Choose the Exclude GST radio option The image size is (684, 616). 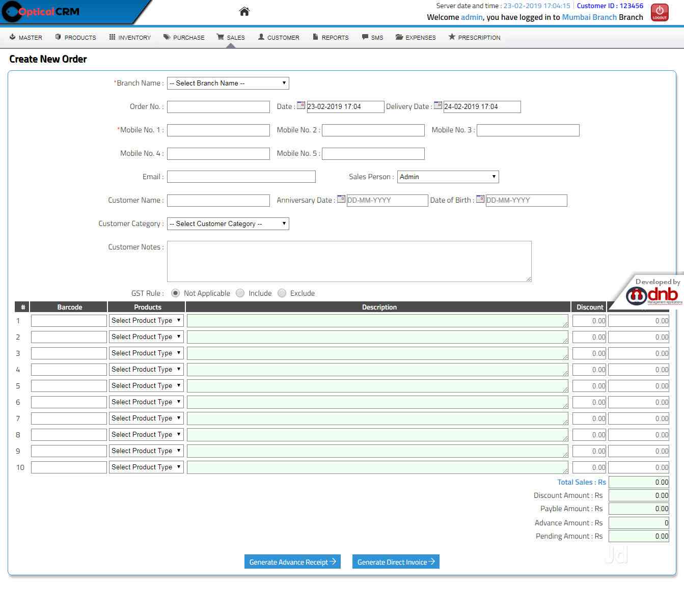[282, 293]
